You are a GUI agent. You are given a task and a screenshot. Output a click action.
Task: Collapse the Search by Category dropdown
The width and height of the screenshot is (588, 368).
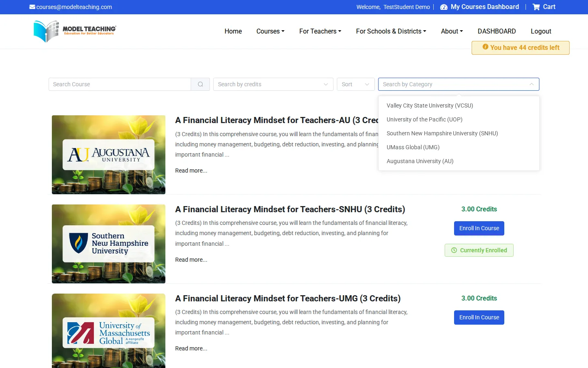(459, 84)
